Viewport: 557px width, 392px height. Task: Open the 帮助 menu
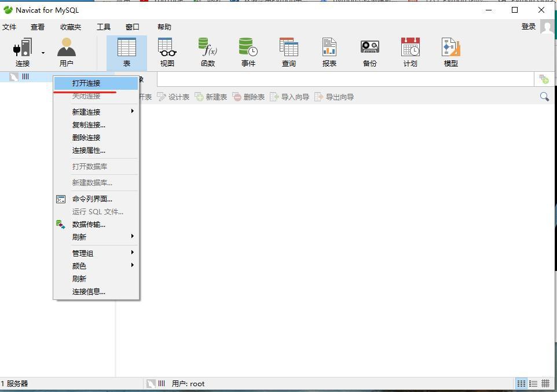(x=164, y=27)
